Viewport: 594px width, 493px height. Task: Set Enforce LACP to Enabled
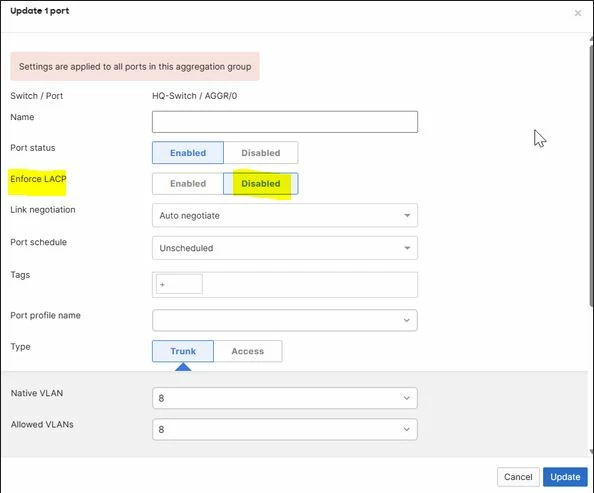pyautogui.click(x=188, y=184)
